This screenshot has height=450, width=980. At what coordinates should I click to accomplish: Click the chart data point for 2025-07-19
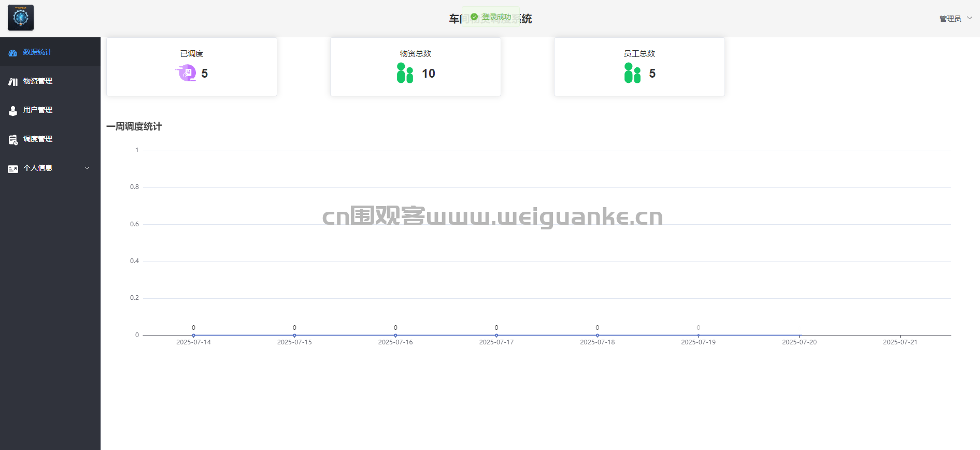(x=699, y=336)
